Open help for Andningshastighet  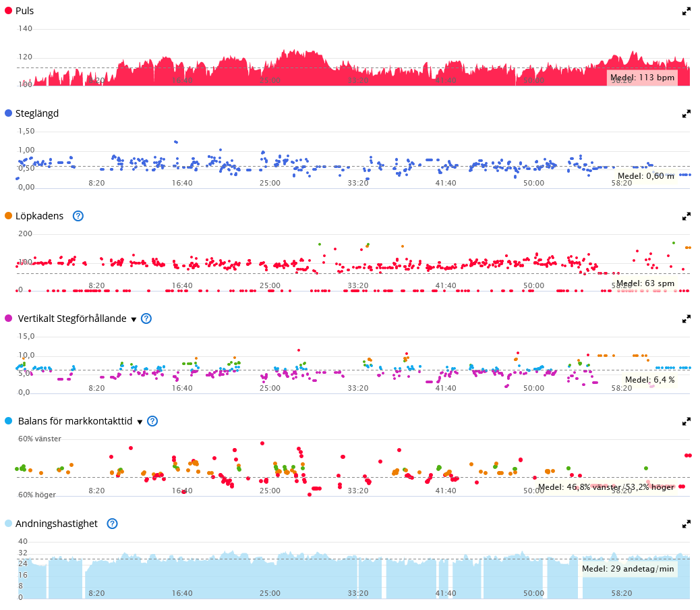tap(112, 524)
